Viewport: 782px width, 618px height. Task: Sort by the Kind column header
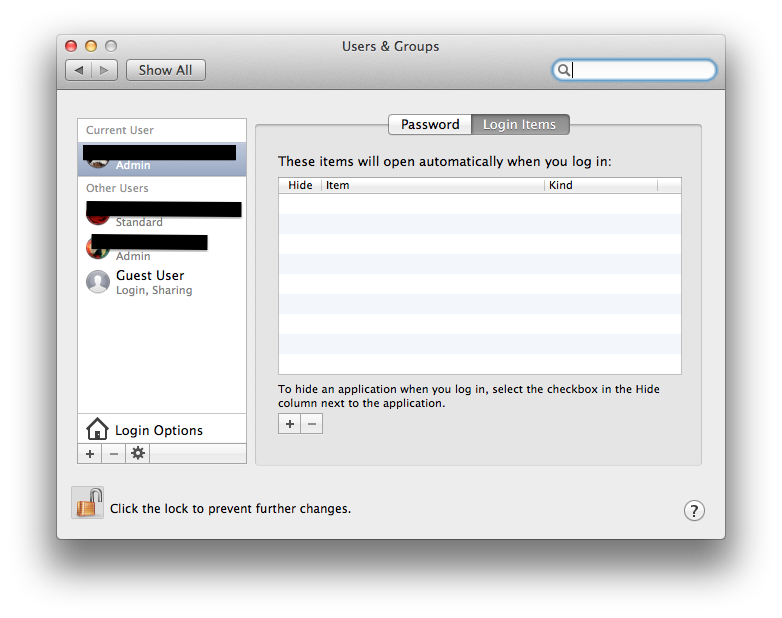coord(600,185)
